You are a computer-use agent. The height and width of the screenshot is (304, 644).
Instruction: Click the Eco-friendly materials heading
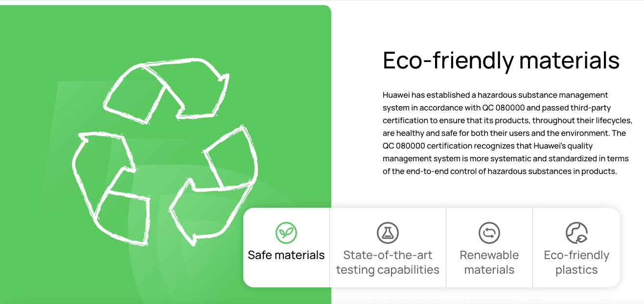pyautogui.click(x=501, y=60)
